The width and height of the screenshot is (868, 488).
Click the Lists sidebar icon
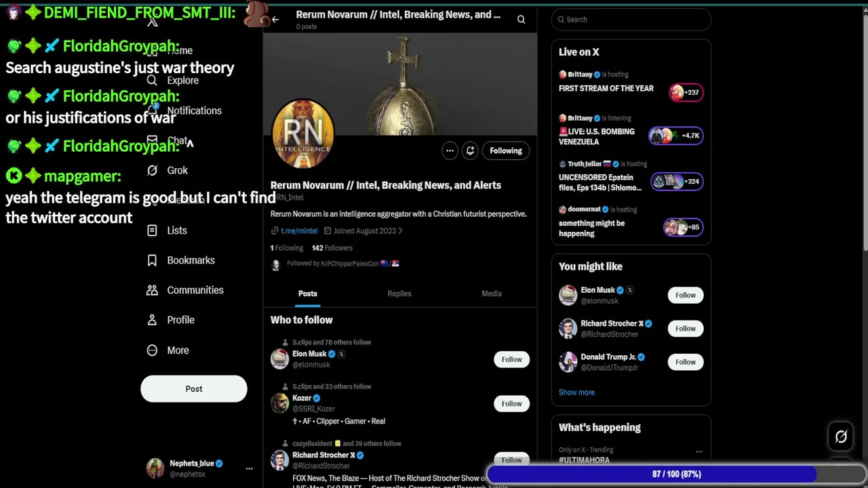pyautogui.click(x=152, y=230)
